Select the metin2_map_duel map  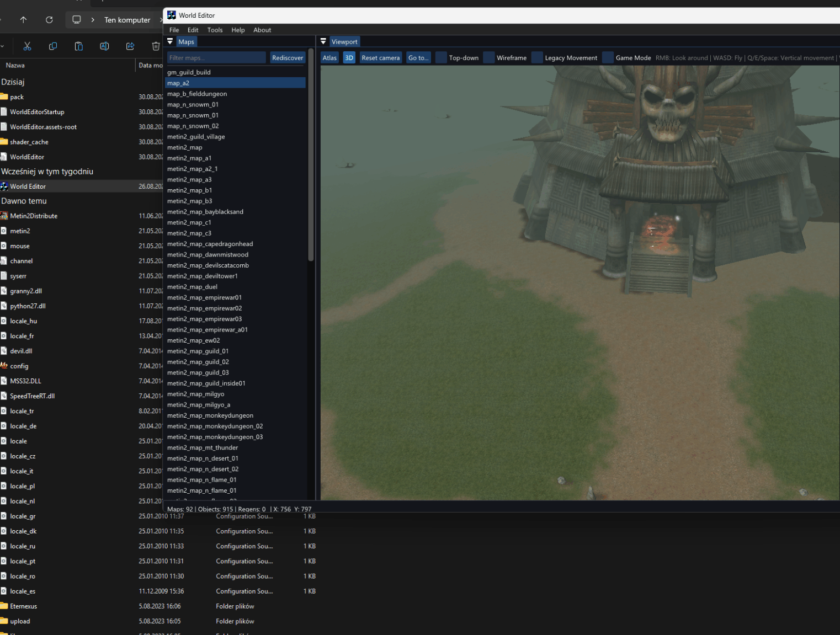click(x=235, y=287)
